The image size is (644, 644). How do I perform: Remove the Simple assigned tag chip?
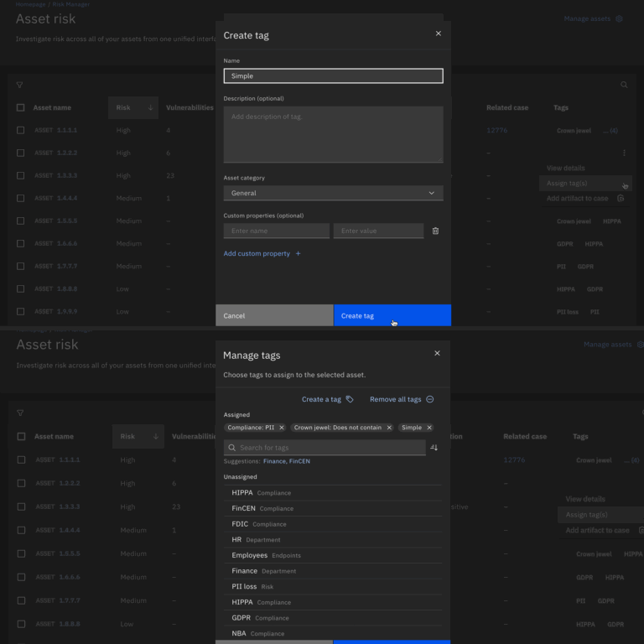coord(429,428)
